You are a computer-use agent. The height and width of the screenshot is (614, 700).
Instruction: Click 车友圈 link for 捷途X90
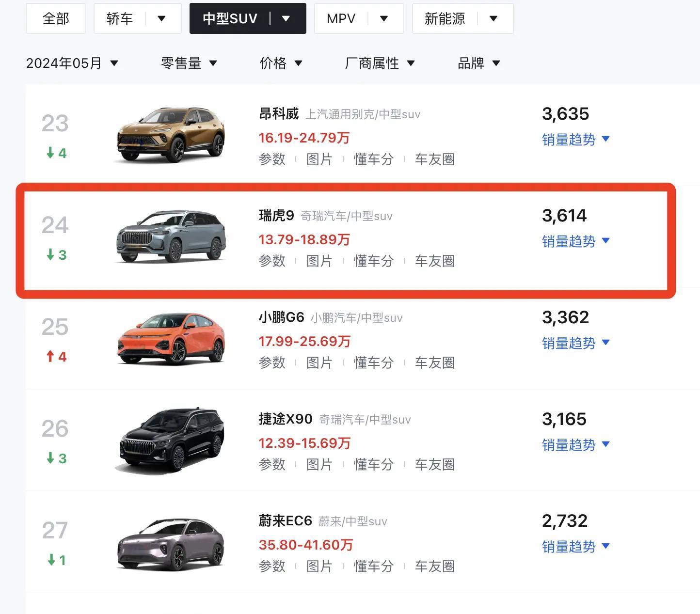click(435, 464)
